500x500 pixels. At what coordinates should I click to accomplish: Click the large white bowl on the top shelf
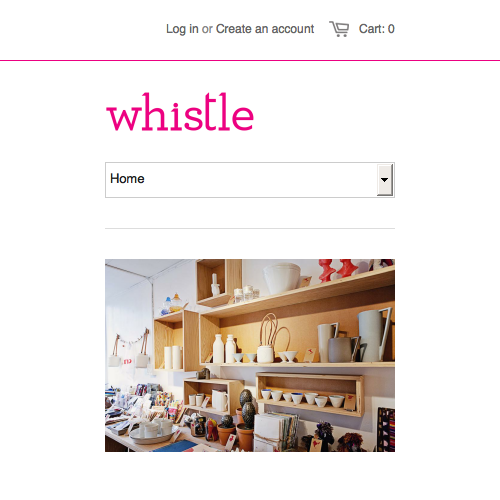(x=282, y=279)
